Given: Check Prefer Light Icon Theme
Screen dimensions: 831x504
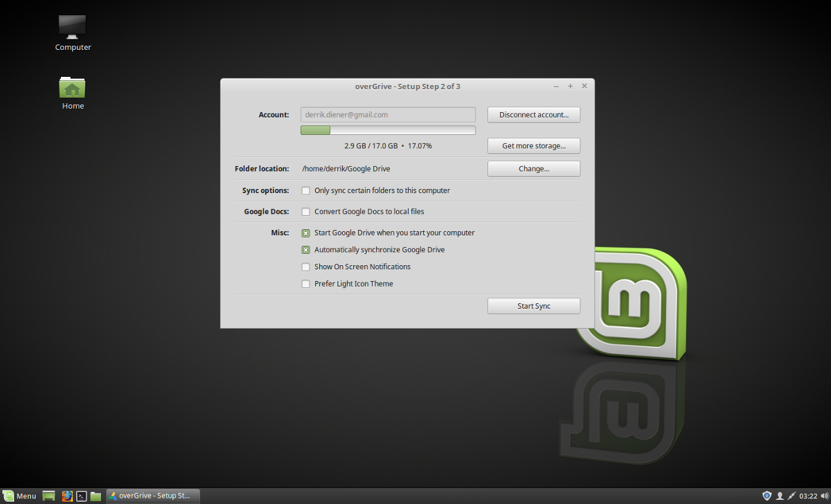Looking at the screenshot, I should point(305,283).
